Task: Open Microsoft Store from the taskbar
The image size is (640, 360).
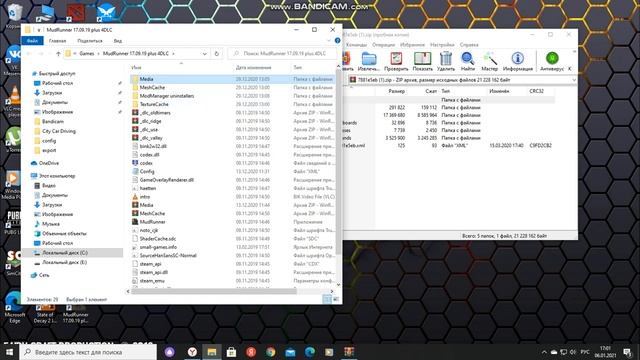Action: (231, 351)
